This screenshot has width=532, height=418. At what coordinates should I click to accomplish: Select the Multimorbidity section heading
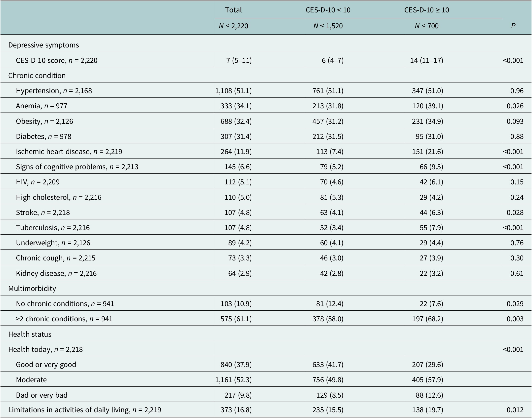(x=32, y=289)
